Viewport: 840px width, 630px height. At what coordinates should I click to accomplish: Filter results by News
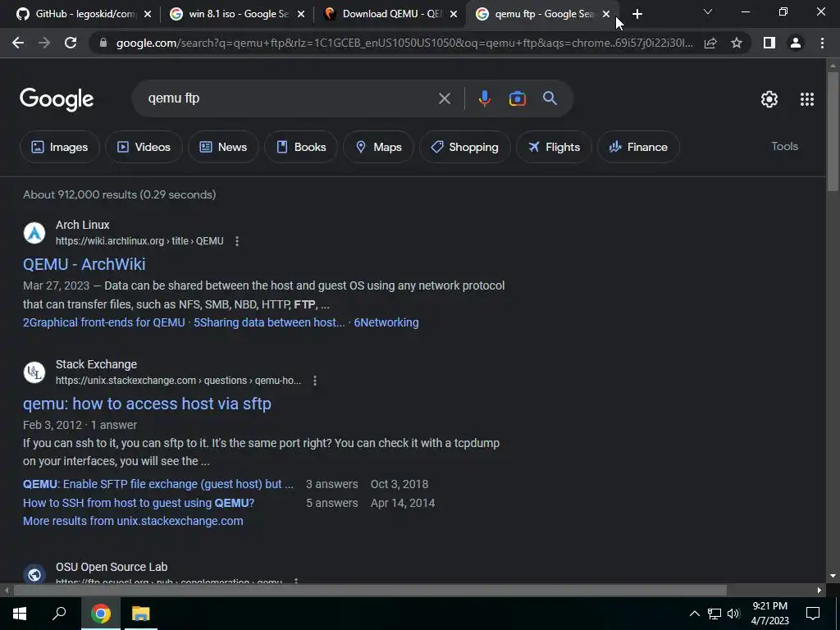point(223,147)
